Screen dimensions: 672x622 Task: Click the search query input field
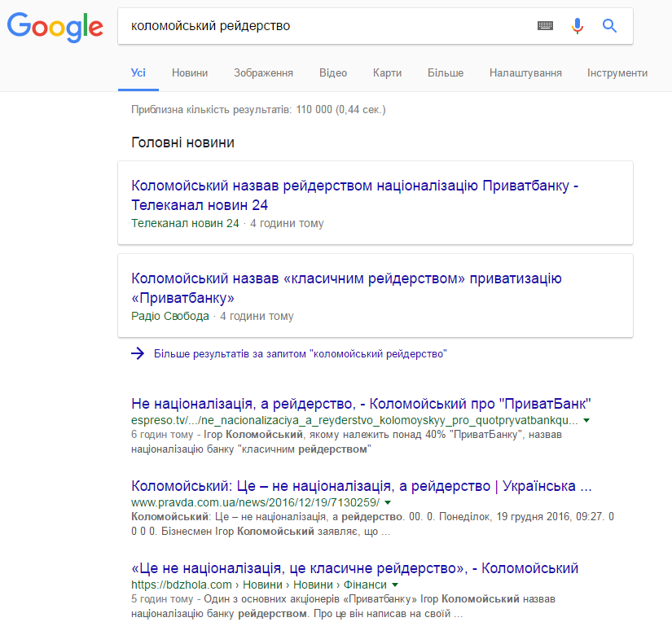coord(326,26)
